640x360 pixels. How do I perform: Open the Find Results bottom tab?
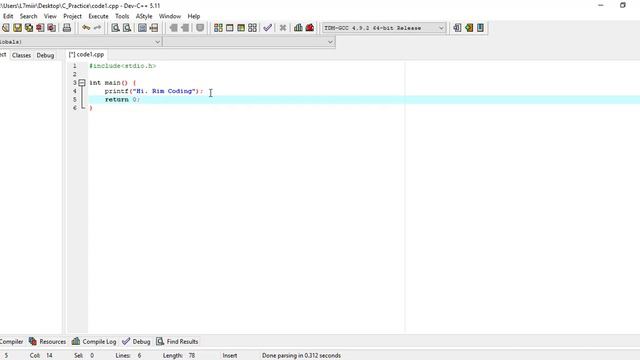pyautogui.click(x=178, y=342)
